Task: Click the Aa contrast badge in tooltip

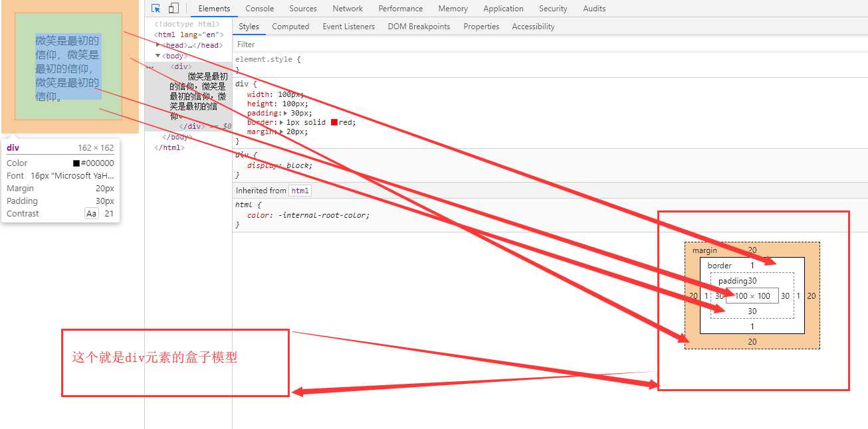Action: 92,214
